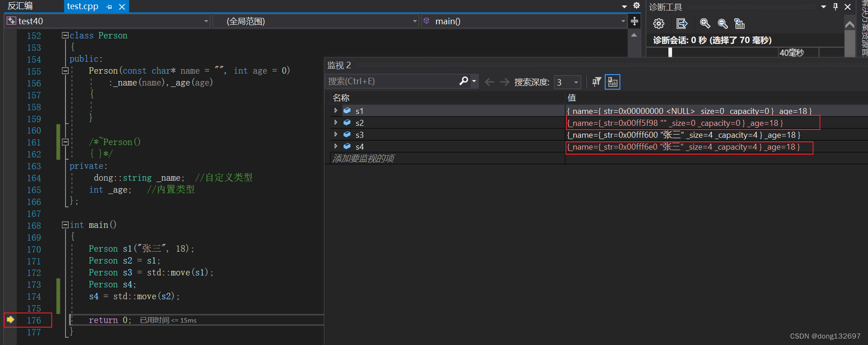Expand the s3 watch variable
The height and width of the screenshot is (345, 868).
[x=336, y=135]
